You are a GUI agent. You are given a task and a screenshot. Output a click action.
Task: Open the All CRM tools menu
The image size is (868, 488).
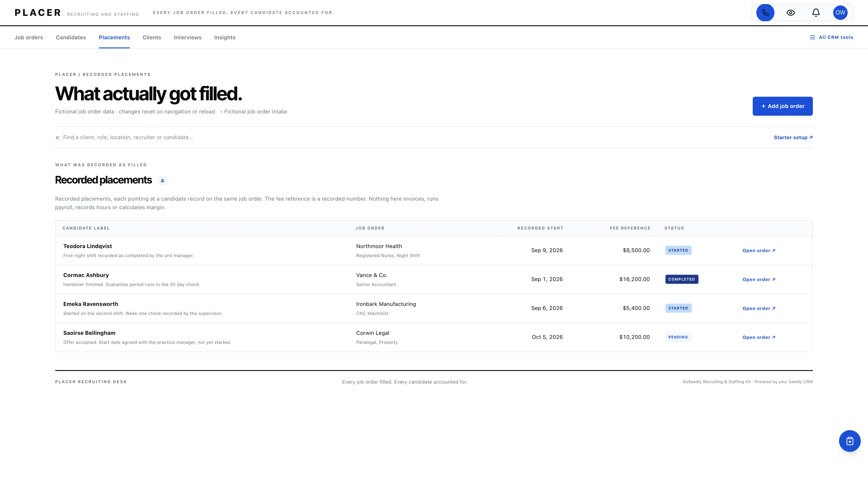pos(832,37)
